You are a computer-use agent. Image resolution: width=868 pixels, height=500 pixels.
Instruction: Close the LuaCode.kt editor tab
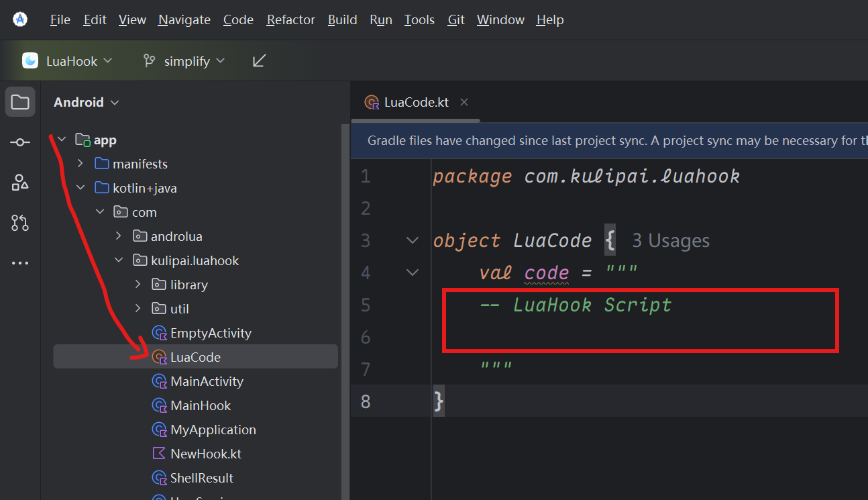click(x=464, y=102)
